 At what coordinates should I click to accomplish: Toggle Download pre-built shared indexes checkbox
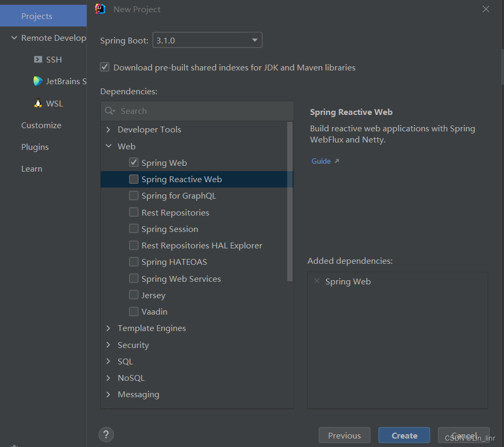click(x=105, y=67)
